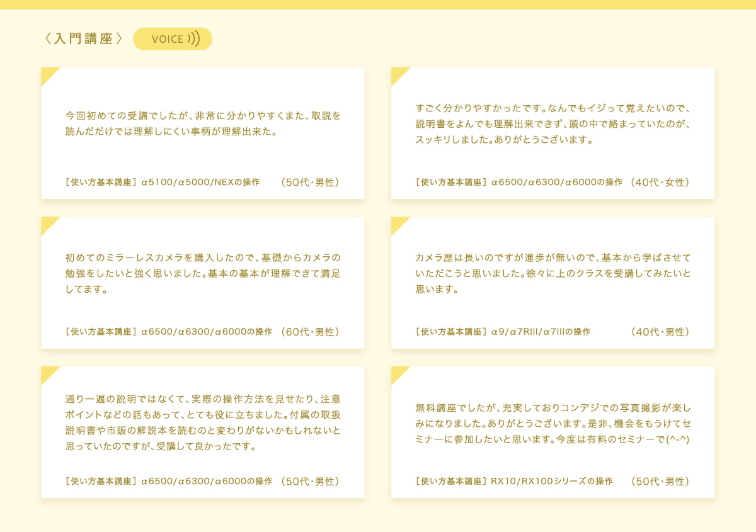The image size is (756, 532).
Task: Click the folded corner on the RX10/RX100 review card
Action: pos(398,373)
